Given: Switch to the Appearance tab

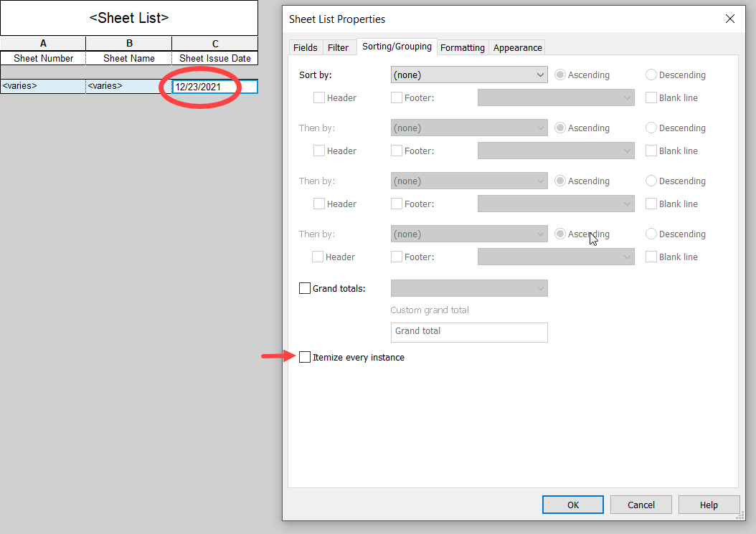Looking at the screenshot, I should point(516,47).
